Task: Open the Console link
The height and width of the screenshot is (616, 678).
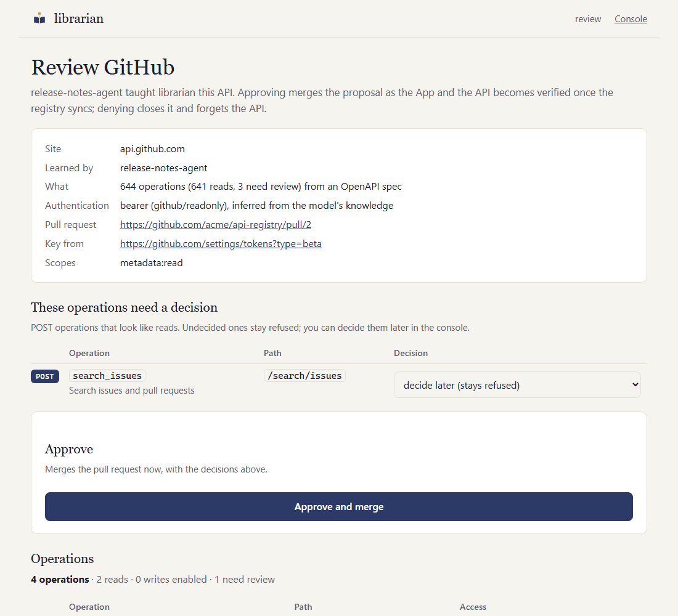Action: 631,19
